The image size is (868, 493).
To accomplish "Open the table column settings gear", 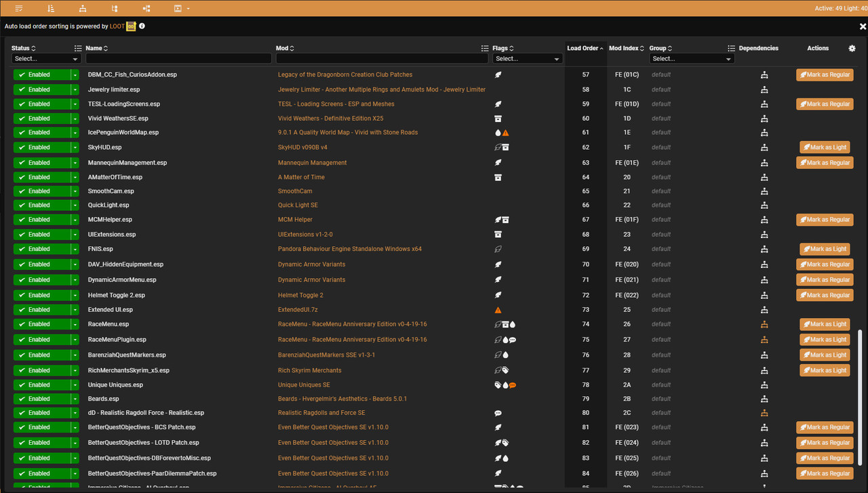I will tap(852, 48).
